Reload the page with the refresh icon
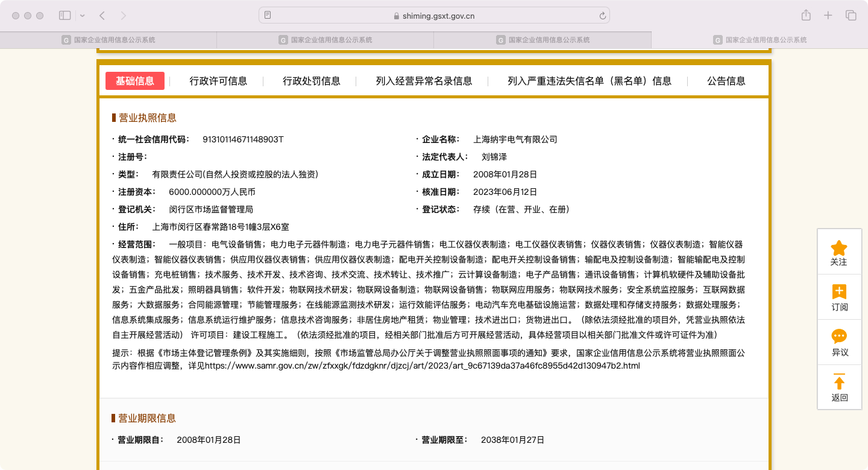The height and width of the screenshot is (470, 868). (602, 16)
